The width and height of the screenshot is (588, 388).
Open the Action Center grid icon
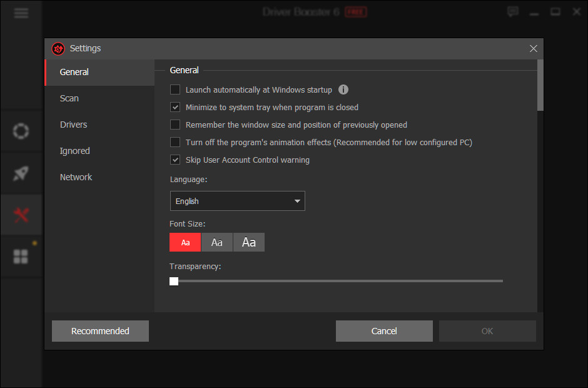point(21,257)
